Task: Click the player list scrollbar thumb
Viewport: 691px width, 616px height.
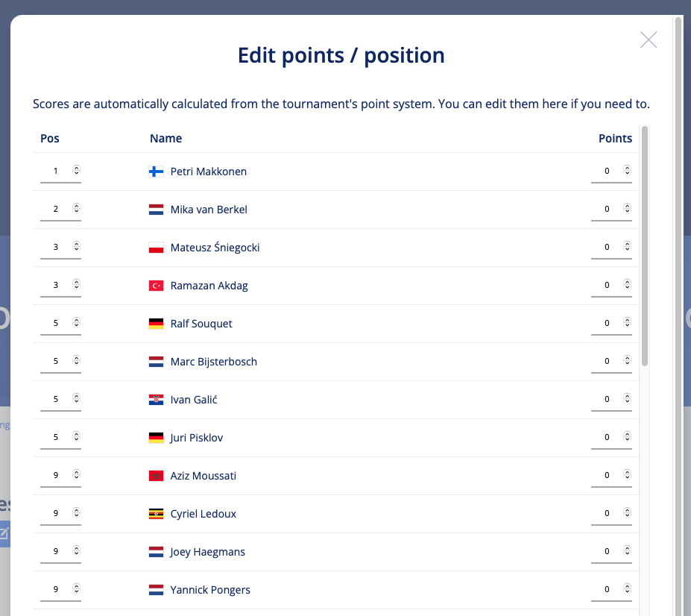Action: point(645,246)
